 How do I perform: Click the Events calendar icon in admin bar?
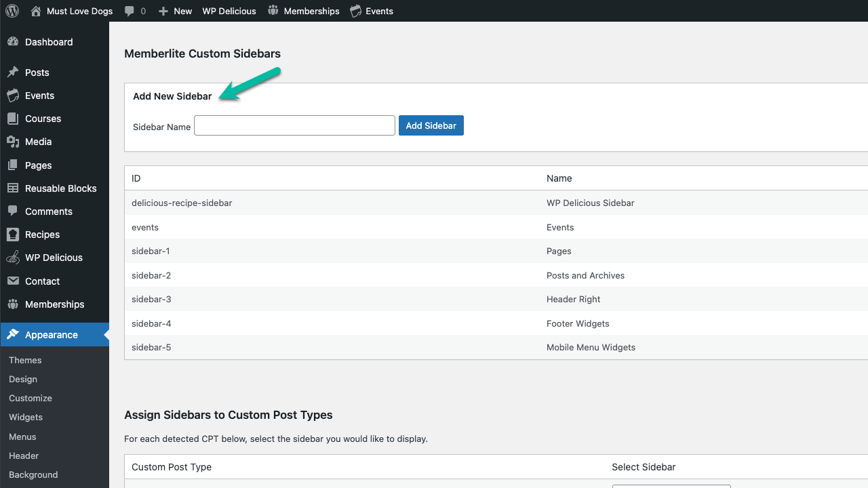click(x=356, y=11)
